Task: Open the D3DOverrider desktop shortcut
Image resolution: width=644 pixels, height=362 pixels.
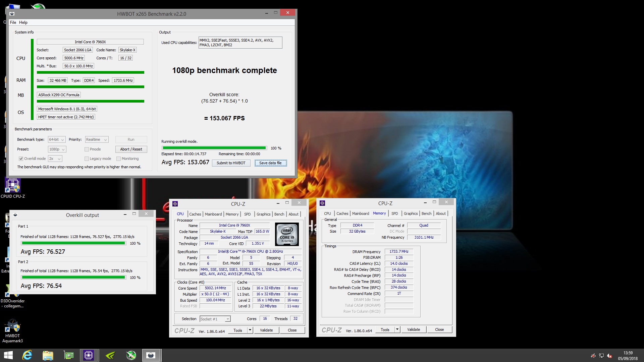Action: (x=12, y=297)
